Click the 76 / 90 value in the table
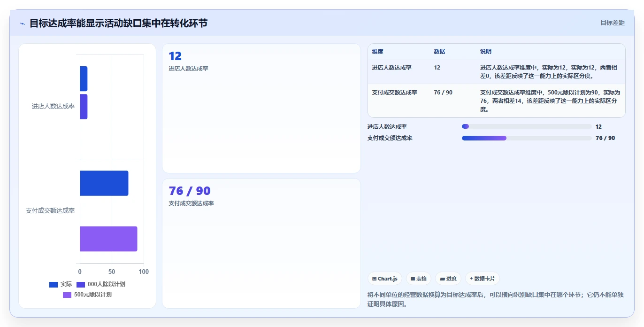 pyautogui.click(x=443, y=92)
